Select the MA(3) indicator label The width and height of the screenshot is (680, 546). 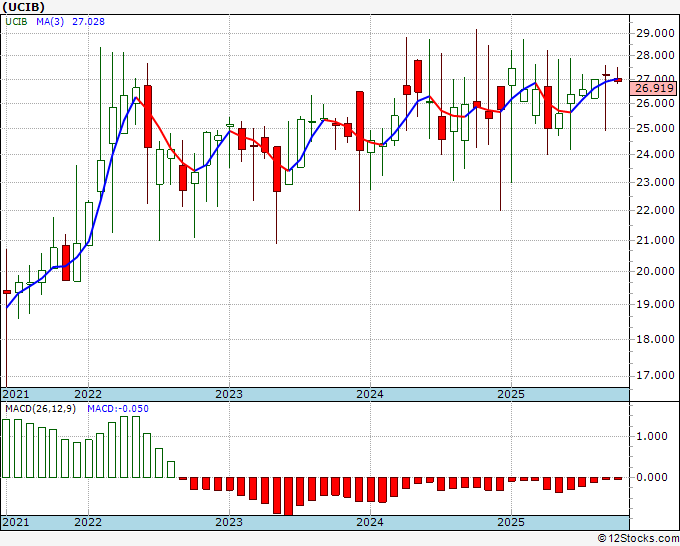click(x=50, y=21)
